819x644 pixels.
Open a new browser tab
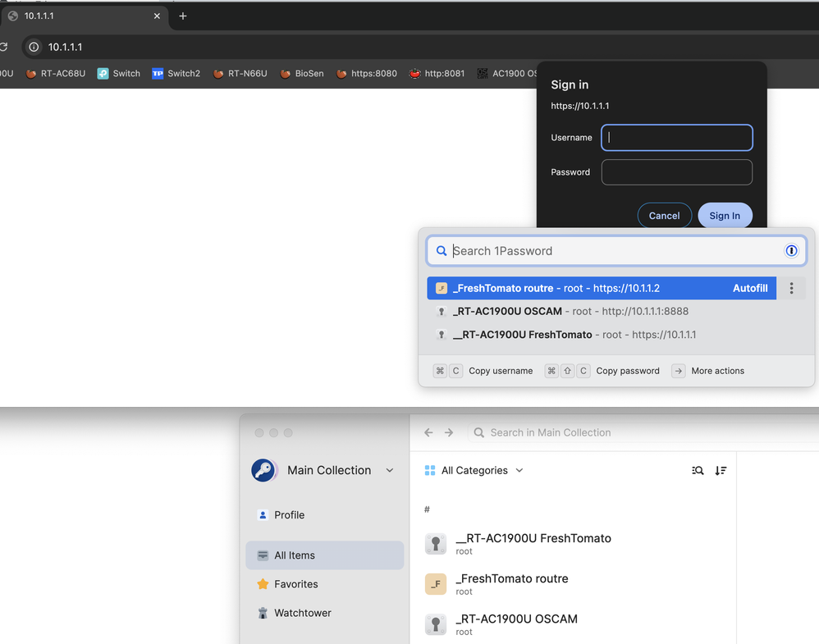pos(183,16)
